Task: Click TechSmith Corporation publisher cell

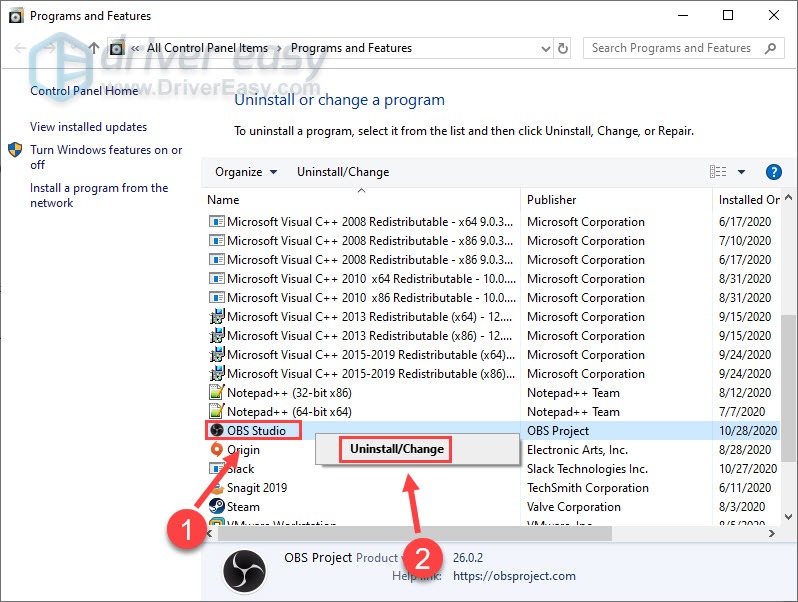Action: pyautogui.click(x=588, y=488)
